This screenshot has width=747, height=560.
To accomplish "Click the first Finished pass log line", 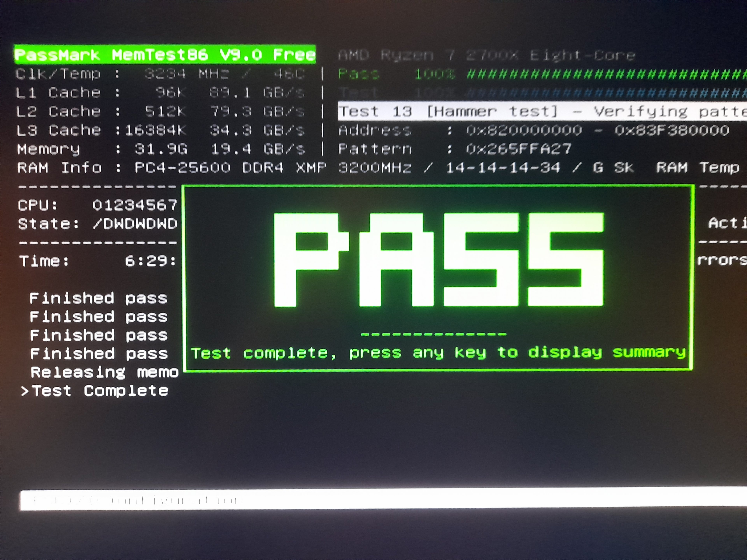I will point(98,298).
